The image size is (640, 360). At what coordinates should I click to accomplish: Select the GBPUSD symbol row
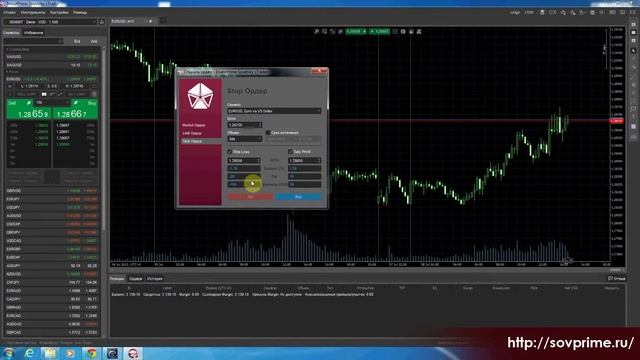(51, 191)
